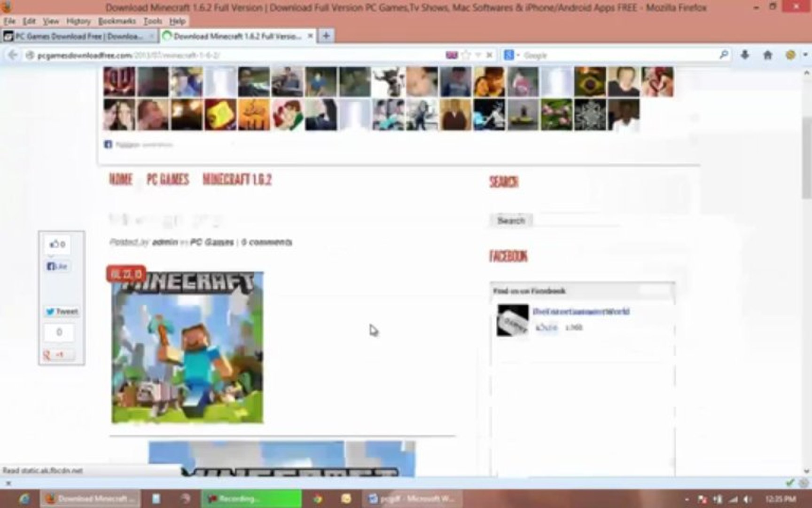Click the search magnifier icon
The image size is (812, 508).
coord(724,55)
